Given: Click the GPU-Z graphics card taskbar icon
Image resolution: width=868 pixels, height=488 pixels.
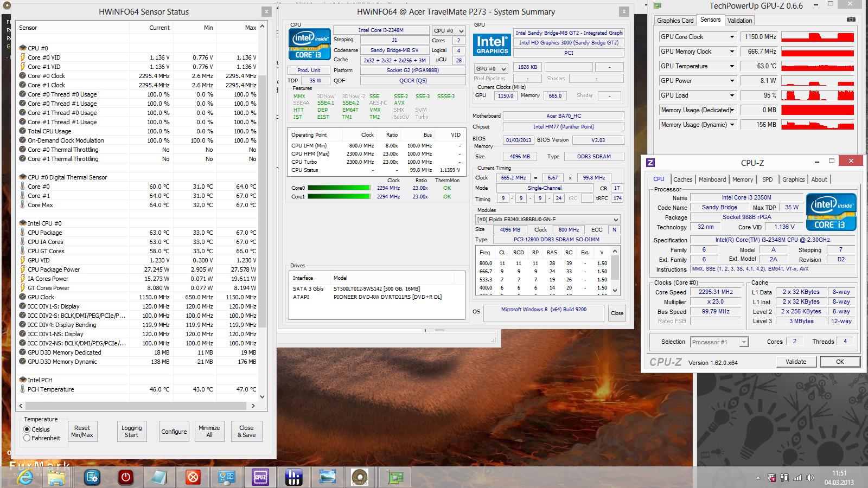Looking at the screenshot, I should 395,477.
